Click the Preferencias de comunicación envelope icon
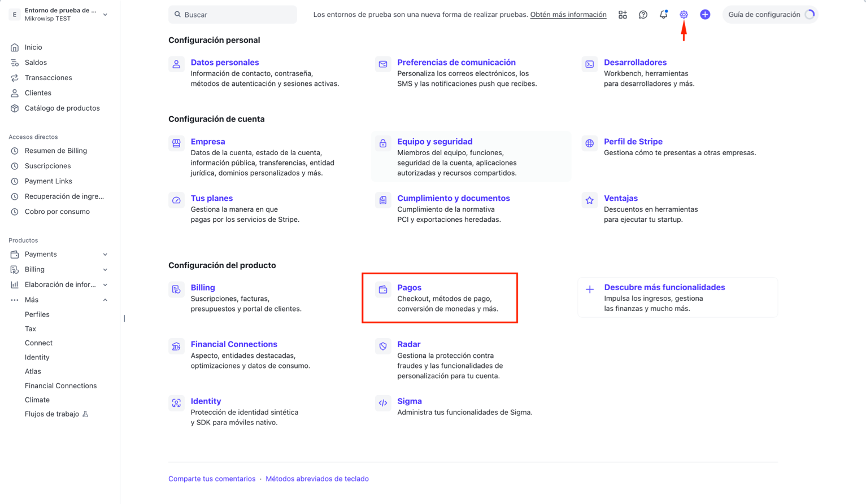866x504 pixels. pyautogui.click(x=383, y=64)
